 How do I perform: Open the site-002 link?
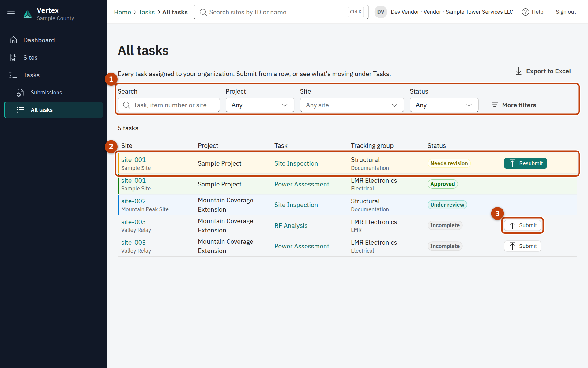[134, 201]
